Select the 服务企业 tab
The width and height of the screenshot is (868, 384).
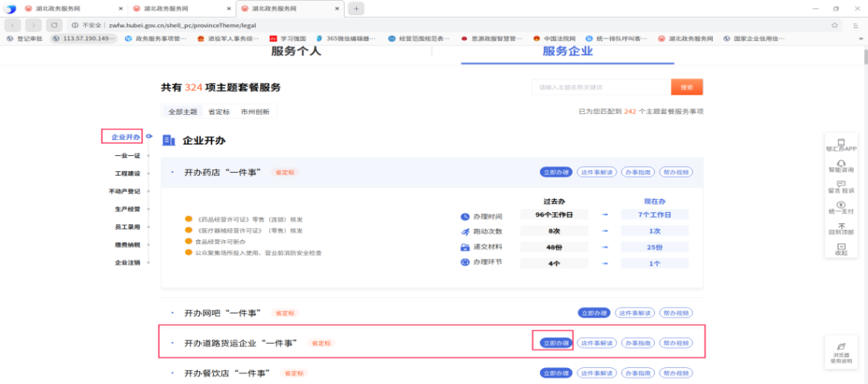(x=567, y=51)
